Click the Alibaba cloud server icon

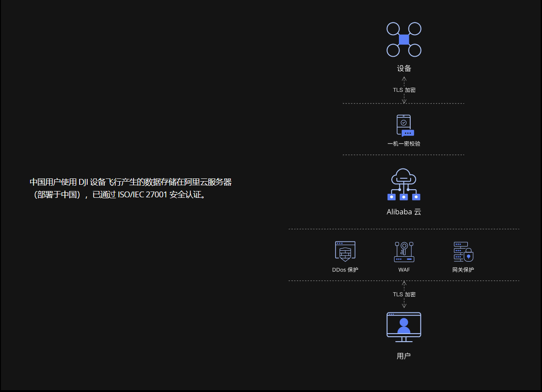[403, 185]
